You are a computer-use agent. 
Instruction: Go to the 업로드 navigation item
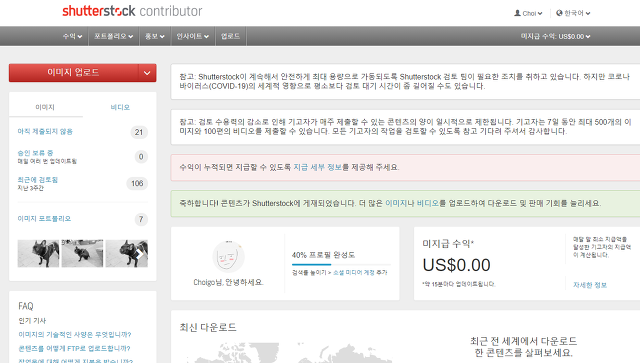coord(230,36)
